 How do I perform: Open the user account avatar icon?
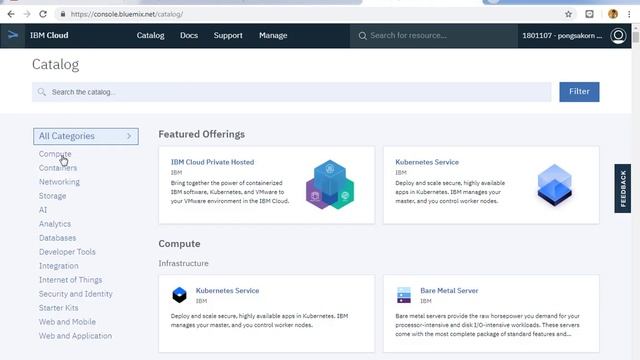coord(618,36)
